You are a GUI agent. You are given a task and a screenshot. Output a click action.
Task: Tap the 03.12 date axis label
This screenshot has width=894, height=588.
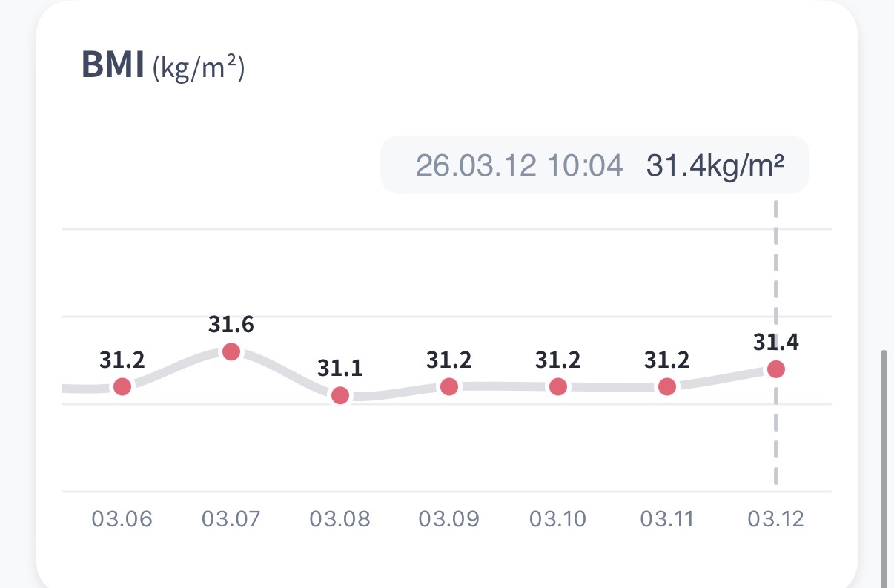(x=776, y=518)
